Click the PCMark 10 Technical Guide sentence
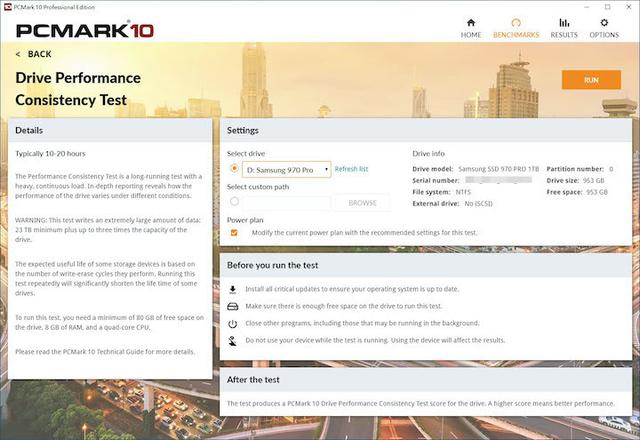 (105, 352)
